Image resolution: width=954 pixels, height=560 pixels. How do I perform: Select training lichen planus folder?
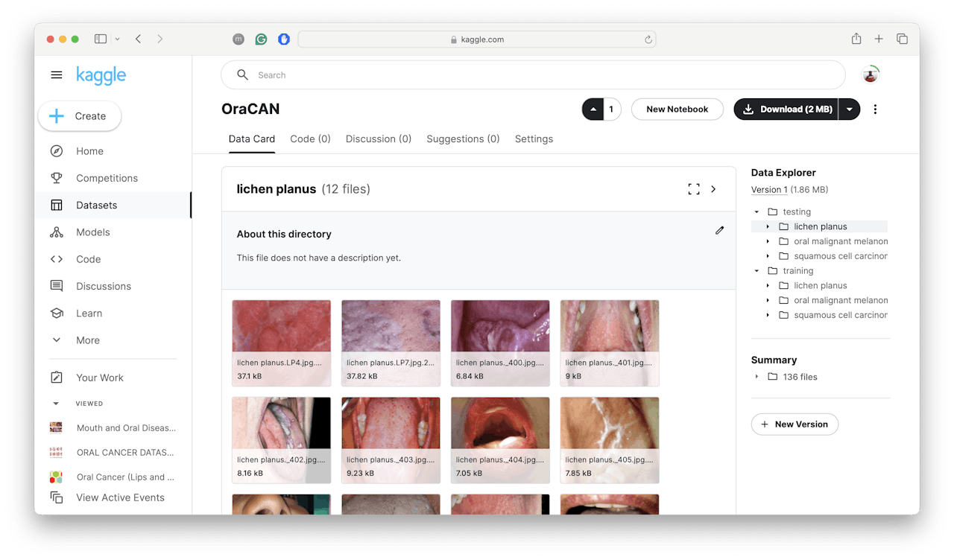(821, 286)
